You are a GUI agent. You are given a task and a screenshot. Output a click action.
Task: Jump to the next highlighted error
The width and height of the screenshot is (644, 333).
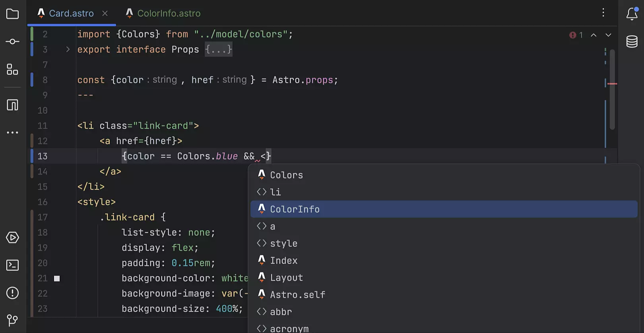pyautogui.click(x=608, y=35)
